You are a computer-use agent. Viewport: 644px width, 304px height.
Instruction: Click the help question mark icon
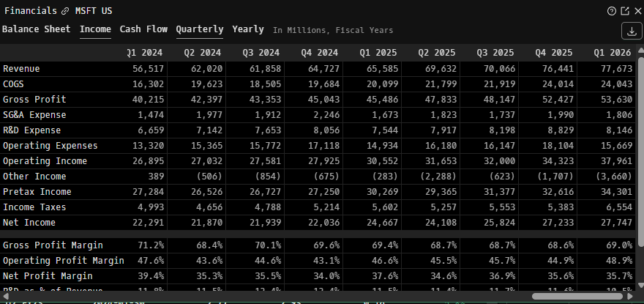click(612, 11)
